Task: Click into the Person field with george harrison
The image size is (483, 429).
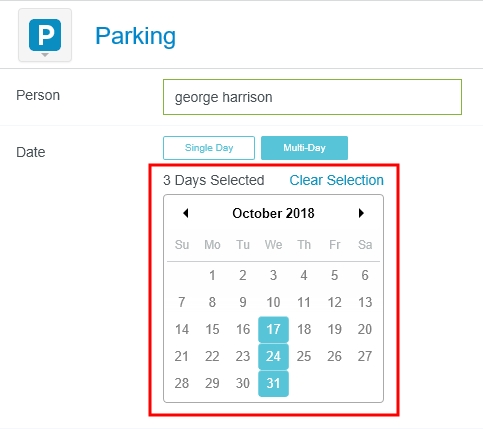Action: [312, 97]
